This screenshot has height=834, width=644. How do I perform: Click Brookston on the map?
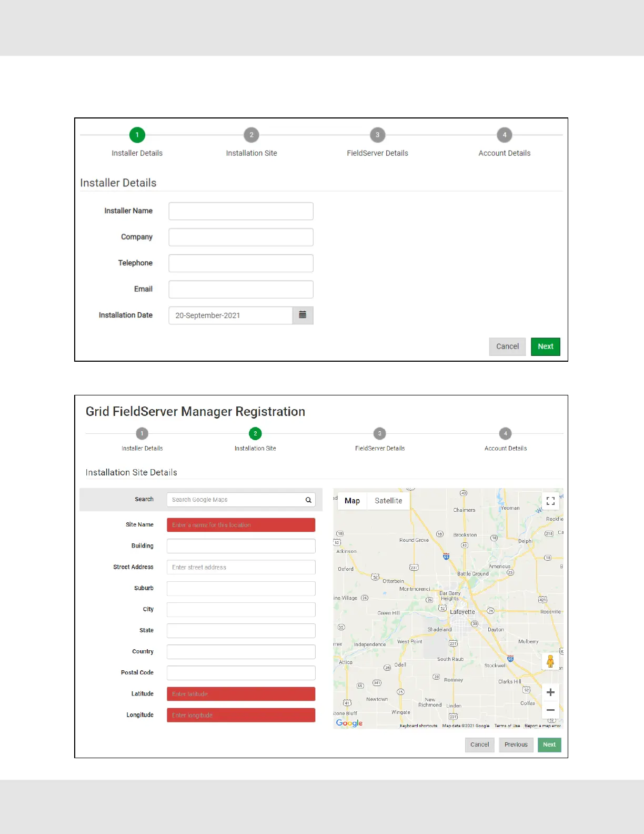click(465, 535)
